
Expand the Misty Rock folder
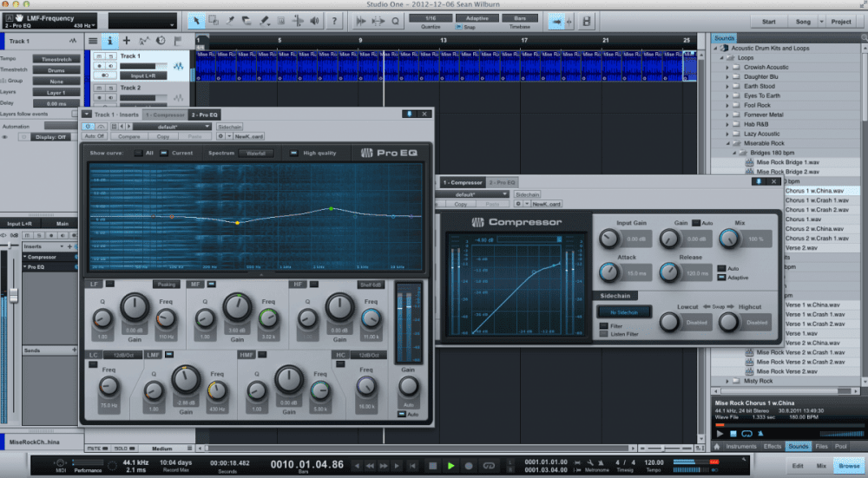point(728,381)
